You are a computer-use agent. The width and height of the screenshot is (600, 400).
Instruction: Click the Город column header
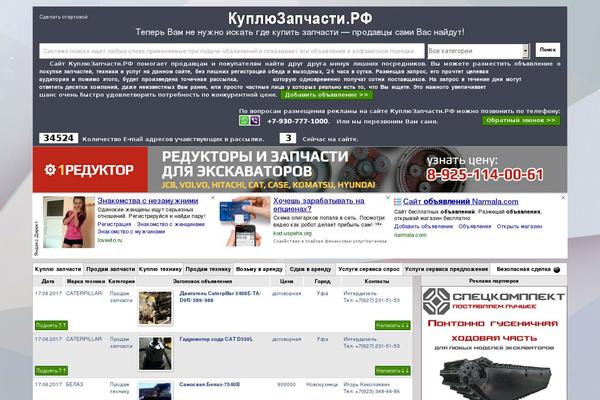[322, 281]
